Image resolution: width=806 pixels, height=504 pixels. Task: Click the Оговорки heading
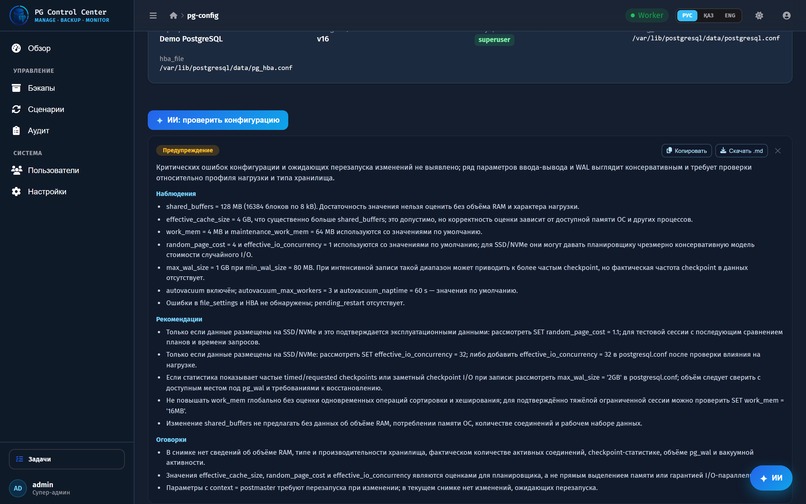click(171, 440)
